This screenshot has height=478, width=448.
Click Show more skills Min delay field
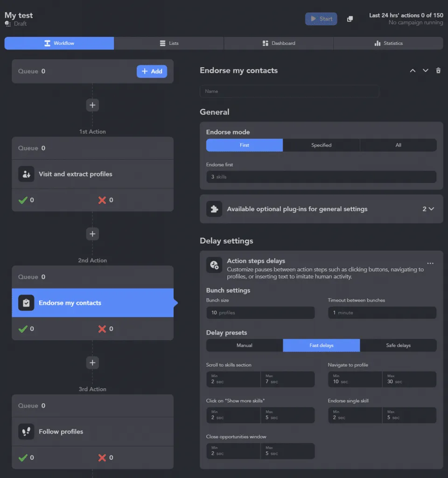point(233,415)
